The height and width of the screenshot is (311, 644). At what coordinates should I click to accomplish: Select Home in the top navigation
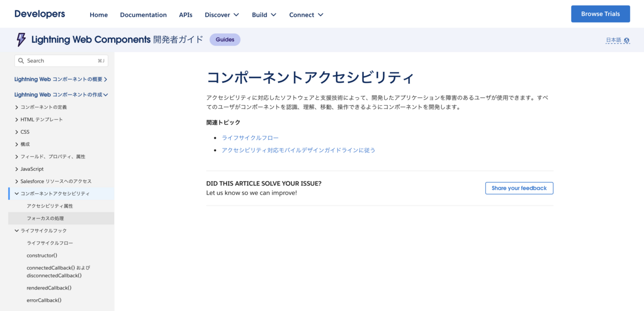(x=99, y=15)
